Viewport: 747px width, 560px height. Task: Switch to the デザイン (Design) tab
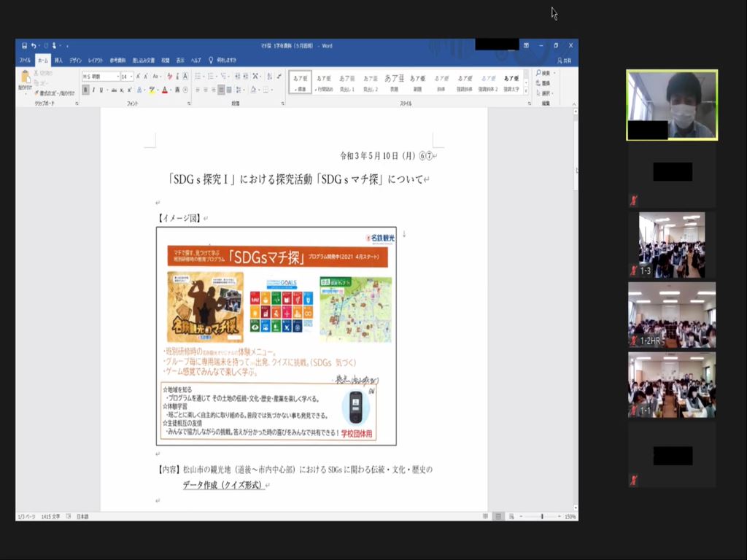[75, 61]
